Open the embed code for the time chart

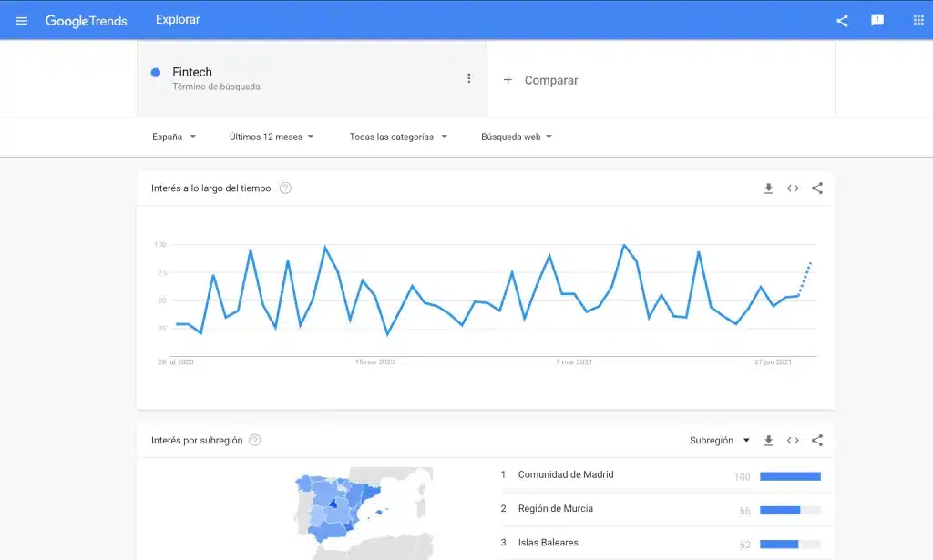793,188
